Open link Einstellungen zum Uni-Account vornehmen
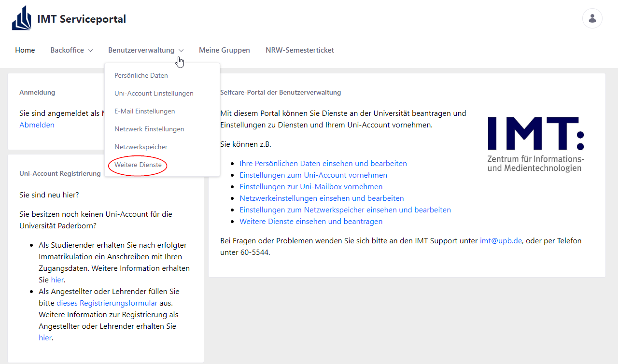Image resolution: width=618 pixels, height=364 pixels. (313, 175)
